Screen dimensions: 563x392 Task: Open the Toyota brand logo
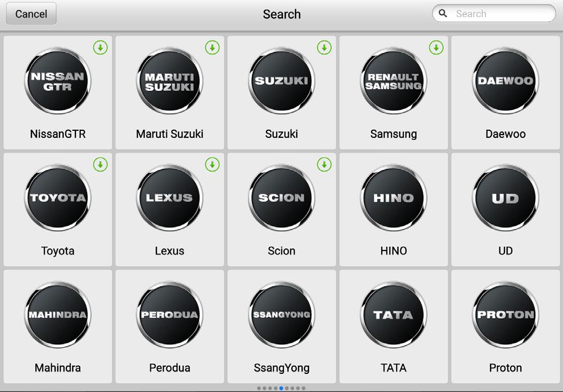click(x=58, y=198)
